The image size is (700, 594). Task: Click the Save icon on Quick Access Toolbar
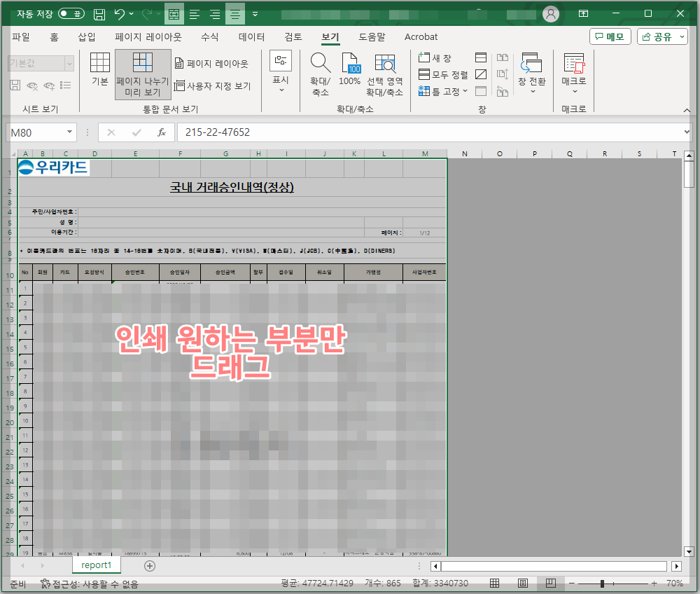tap(99, 13)
